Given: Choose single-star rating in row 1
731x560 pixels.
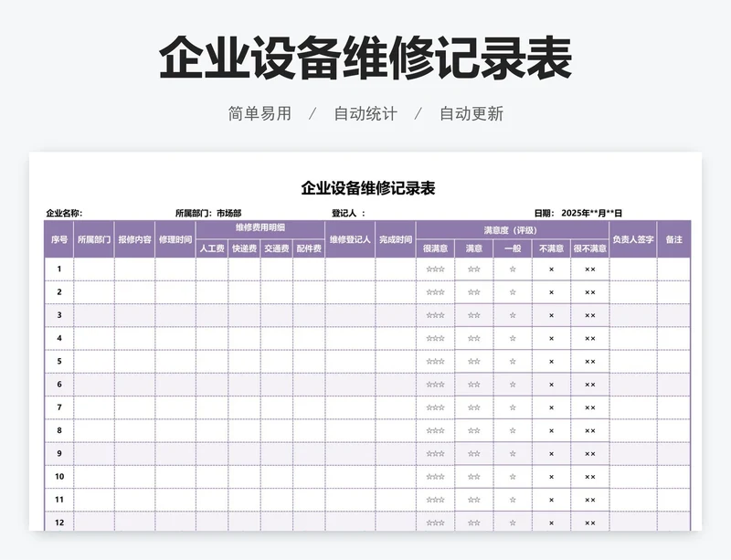Looking at the screenshot, I should pos(513,269).
